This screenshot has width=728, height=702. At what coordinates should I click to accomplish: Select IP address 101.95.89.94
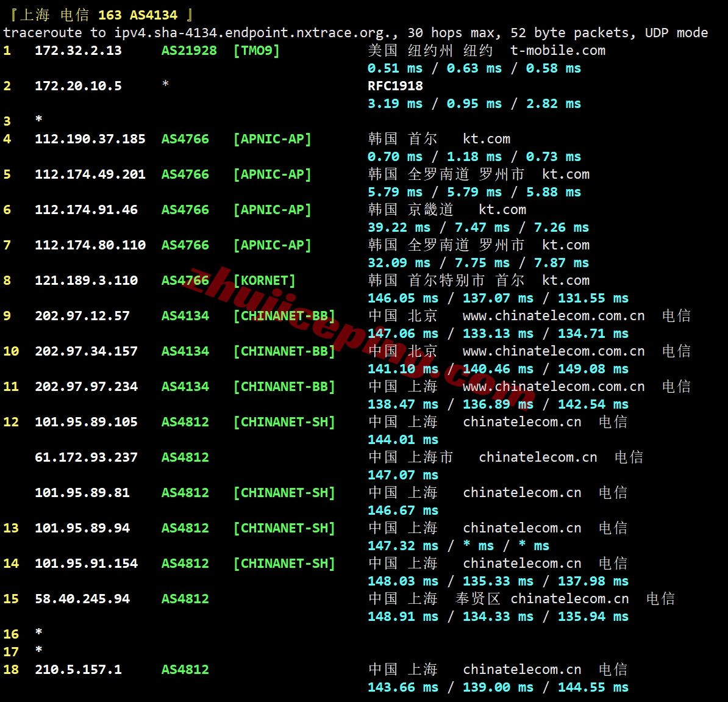82,528
